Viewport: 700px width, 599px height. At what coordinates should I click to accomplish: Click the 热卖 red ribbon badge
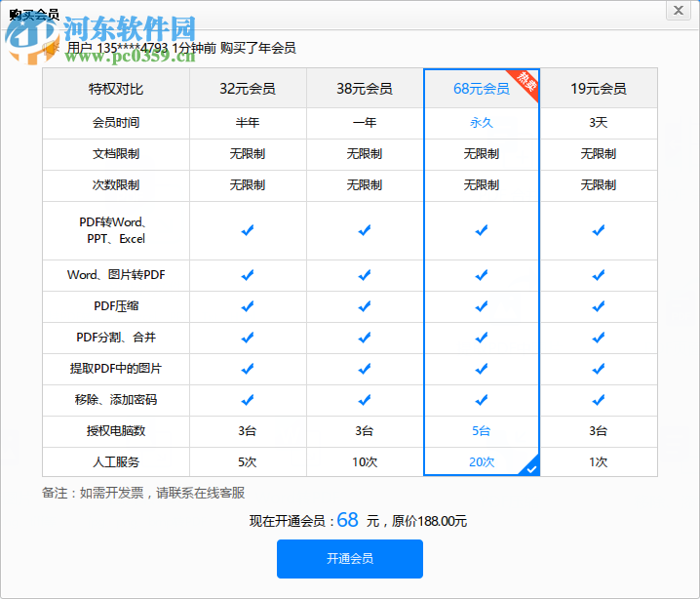click(525, 81)
